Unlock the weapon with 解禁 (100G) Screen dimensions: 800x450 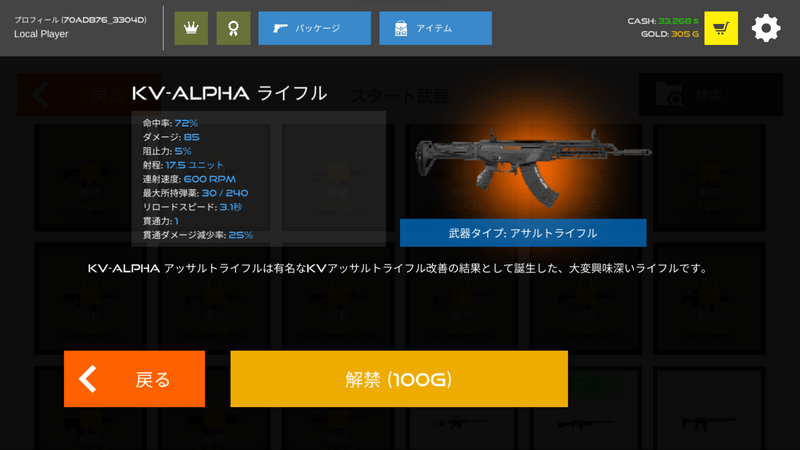pos(399,379)
